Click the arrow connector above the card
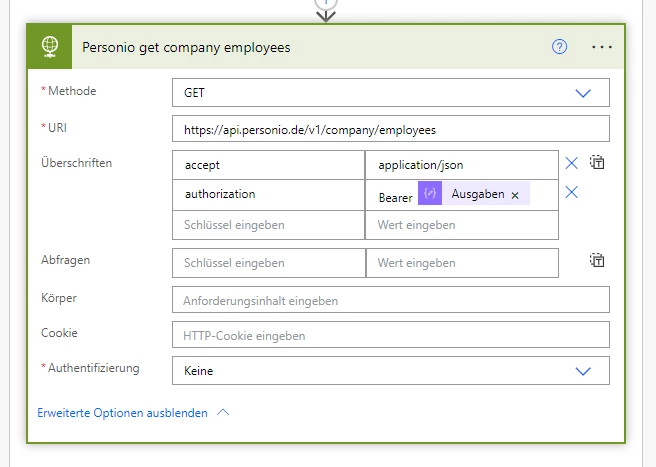Viewport: 656px width, 467px height. pyautogui.click(x=325, y=16)
